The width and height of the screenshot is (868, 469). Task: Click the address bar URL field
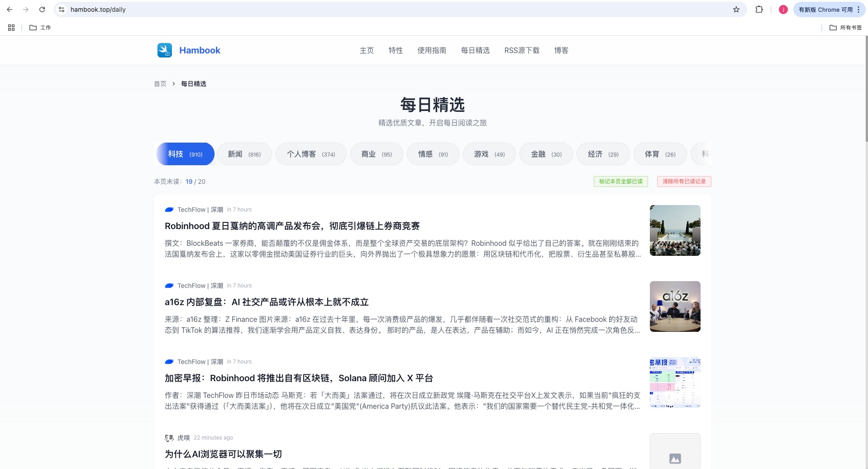click(362, 10)
